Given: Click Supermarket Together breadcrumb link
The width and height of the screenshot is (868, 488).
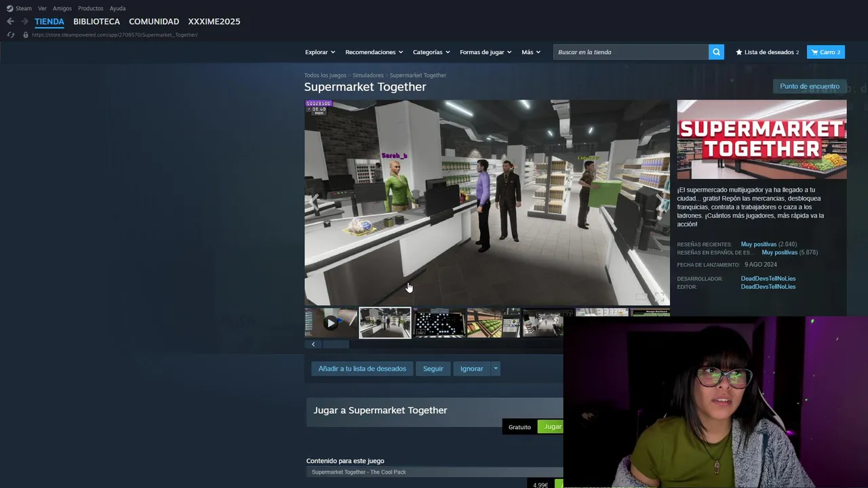Looking at the screenshot, I should [x=418, y=75].
